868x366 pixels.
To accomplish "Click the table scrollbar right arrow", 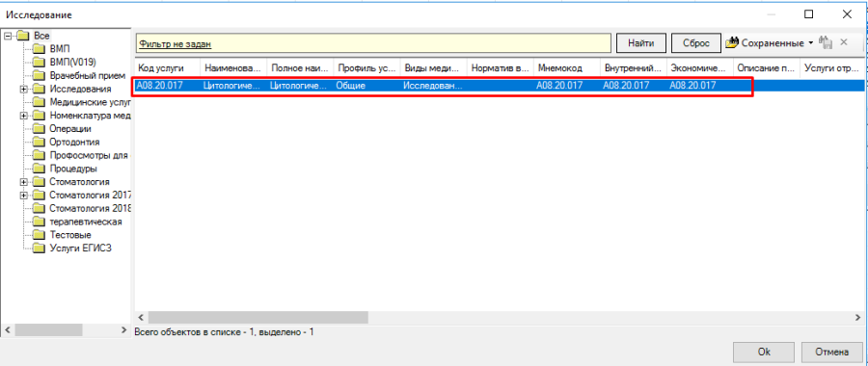I will tap(858, 317).
